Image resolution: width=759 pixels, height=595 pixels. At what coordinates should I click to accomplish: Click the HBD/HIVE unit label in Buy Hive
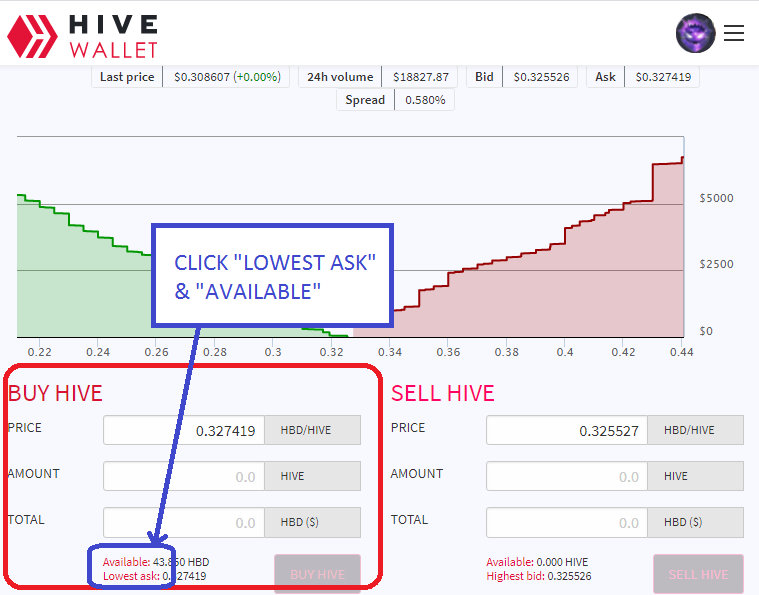tap(312, 430)
